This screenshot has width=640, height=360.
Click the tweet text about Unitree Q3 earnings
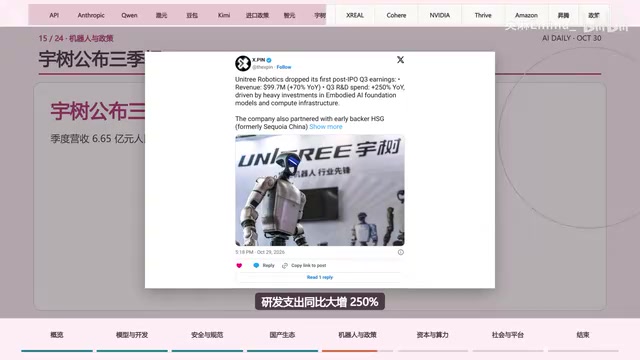pos(320,91)
